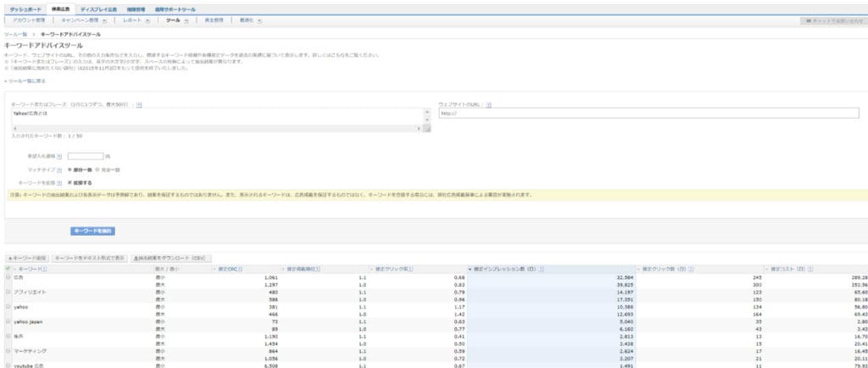The width and height of the screenshot is (868, 368).
Task: Click the ツール一覧に戻る link
Action: tap(26, 81)
